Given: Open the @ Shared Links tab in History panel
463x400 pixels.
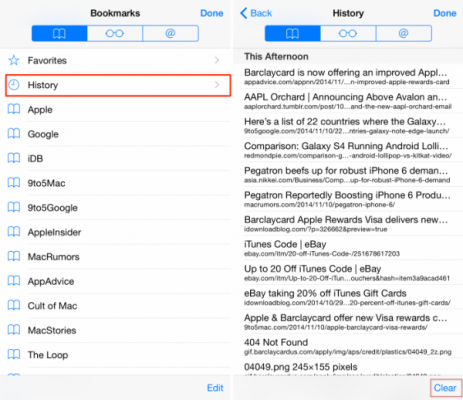Looking at the screenshot, I should click(403, 33).
